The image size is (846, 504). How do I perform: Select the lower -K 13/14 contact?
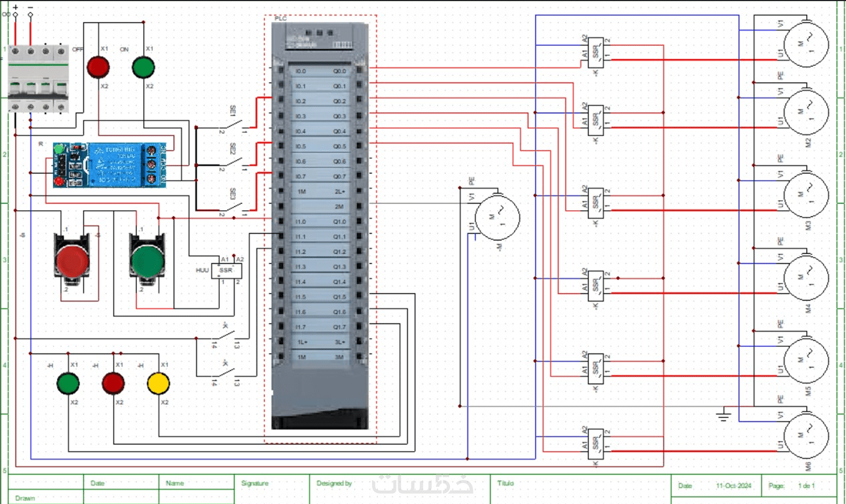(x=226, y=372)
